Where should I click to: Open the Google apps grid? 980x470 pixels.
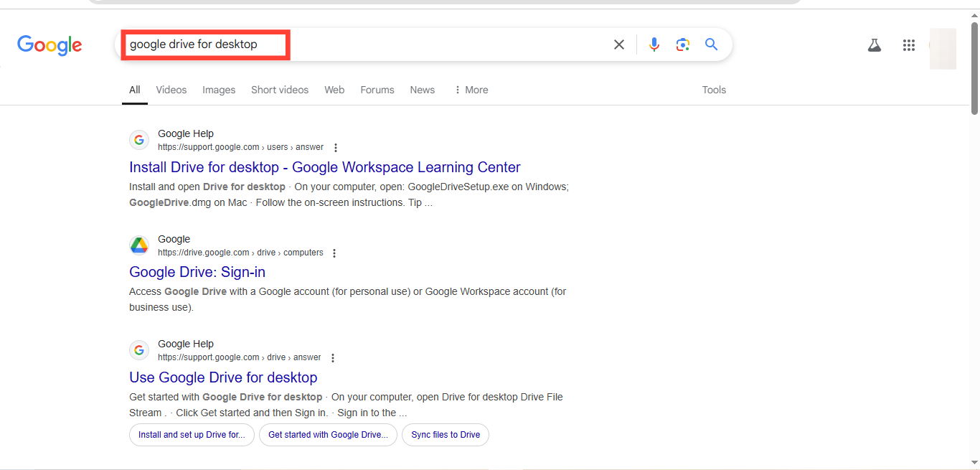[x=909, y=45]
